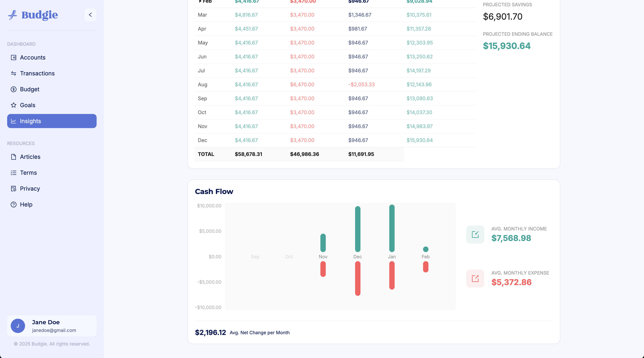The image size is (644, 358).
Task: Expand the Feb row disclosure triangle
Action: (200, 1)
